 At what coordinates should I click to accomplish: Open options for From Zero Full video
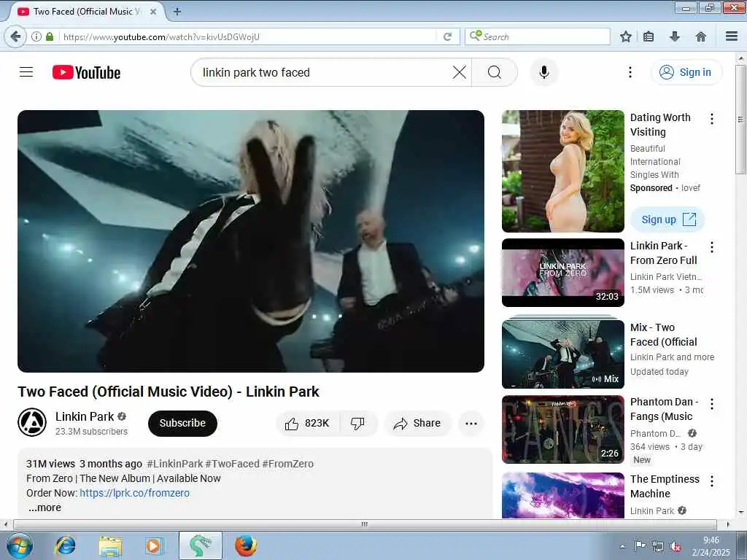(712, 246)
